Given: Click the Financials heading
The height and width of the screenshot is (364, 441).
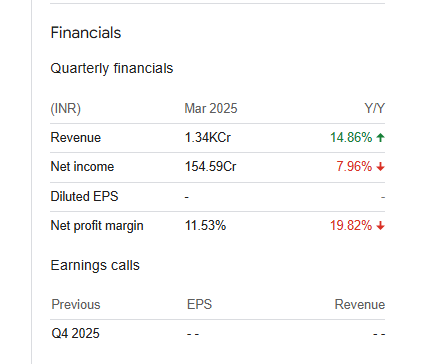Looking at the screenshot, I should pyautogui.click(x=86, y=33).
